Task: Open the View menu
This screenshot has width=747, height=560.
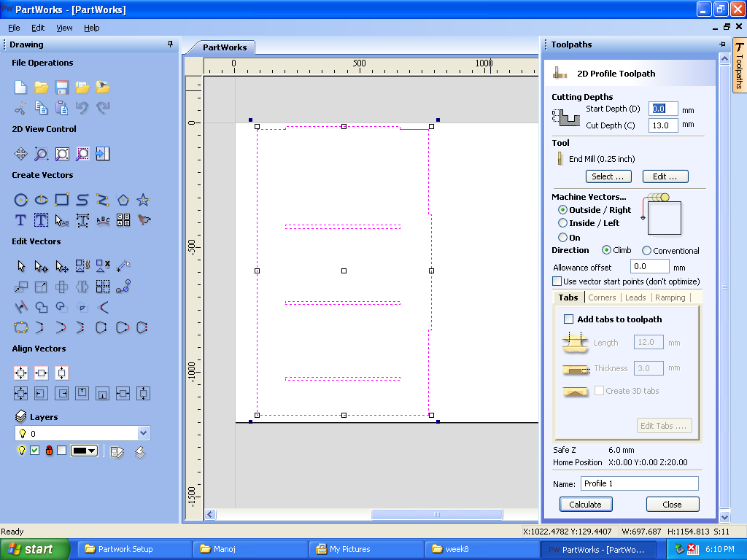Action: click(x=64, y=28)
